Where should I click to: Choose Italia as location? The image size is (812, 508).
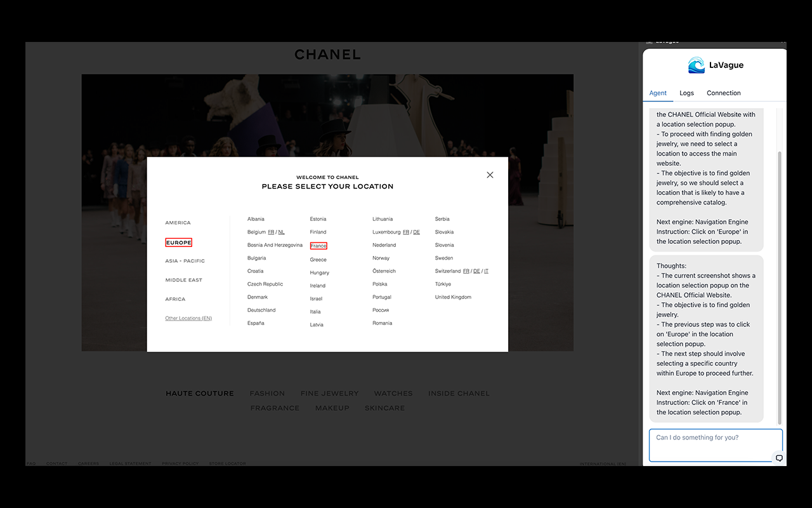[x=315, y=312]
